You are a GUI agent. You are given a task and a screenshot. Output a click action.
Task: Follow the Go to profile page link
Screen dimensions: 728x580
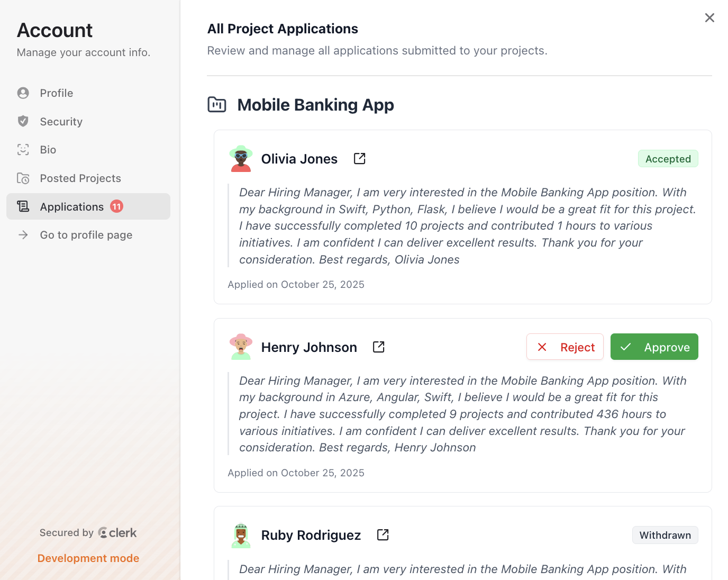[86, 235]
